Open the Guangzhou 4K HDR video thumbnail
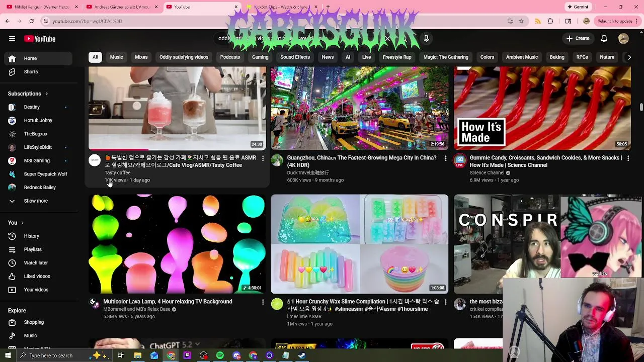644x362 pixels. coord(360,108)
